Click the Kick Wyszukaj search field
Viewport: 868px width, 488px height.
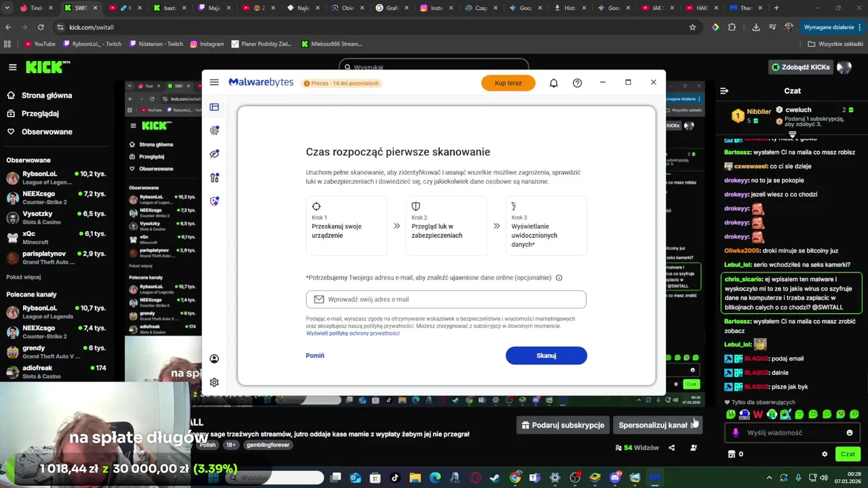(433, 66)
